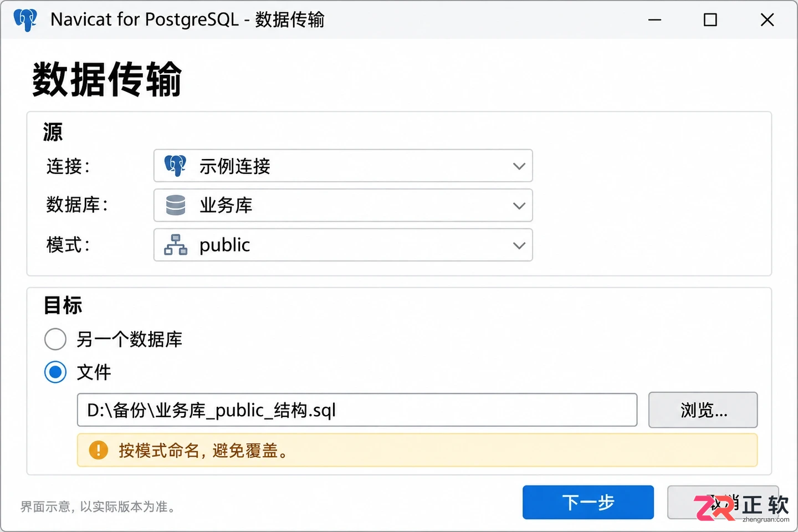Click the 源 section heading

[x=53, y=132]
